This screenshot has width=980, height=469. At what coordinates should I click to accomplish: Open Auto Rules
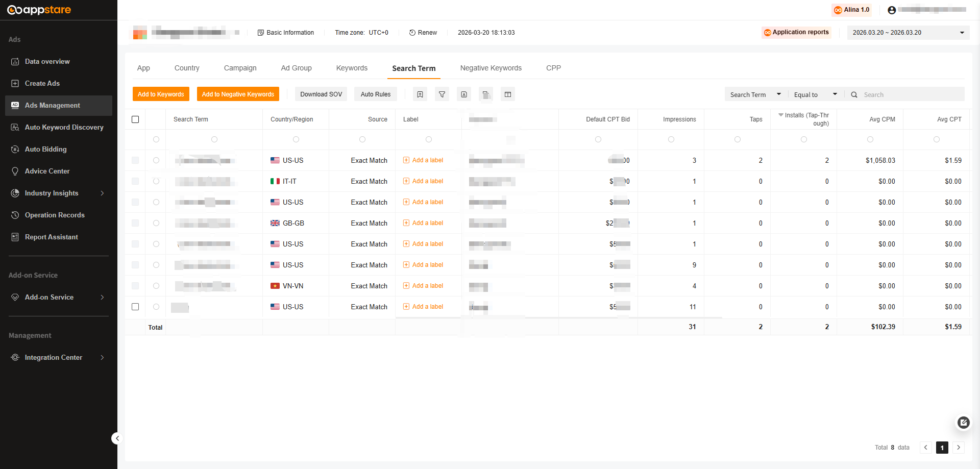pyautogui.click(x=376, y=94)
